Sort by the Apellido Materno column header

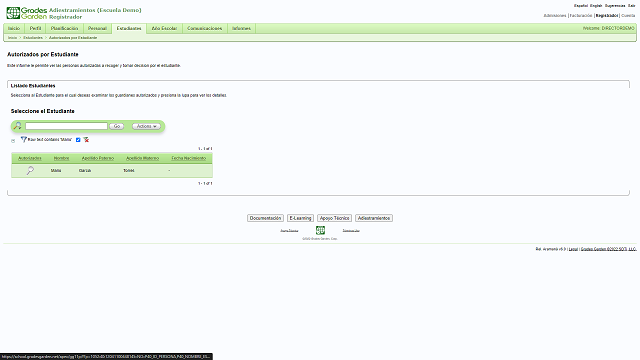point(142,158)
